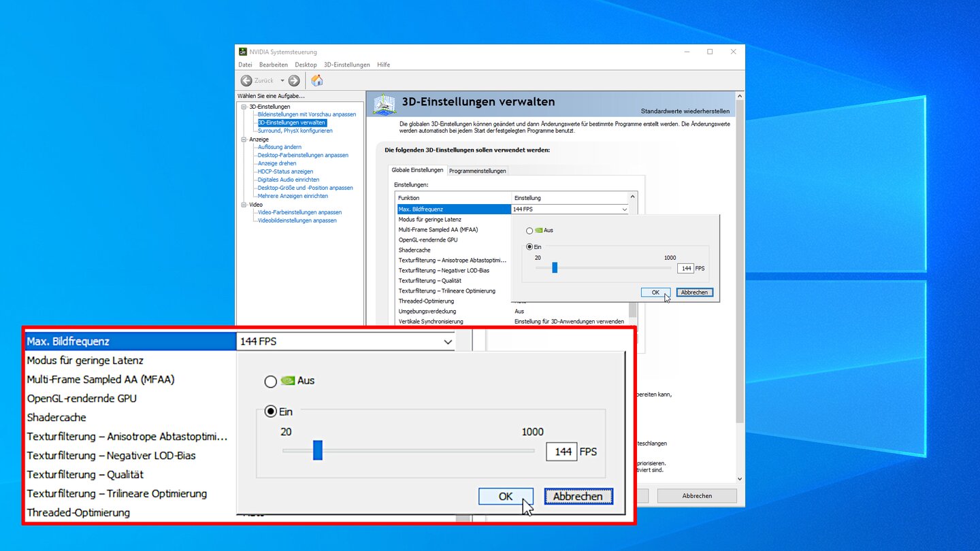
Task: Open the Desktop menu
Action: click(306, 65)
